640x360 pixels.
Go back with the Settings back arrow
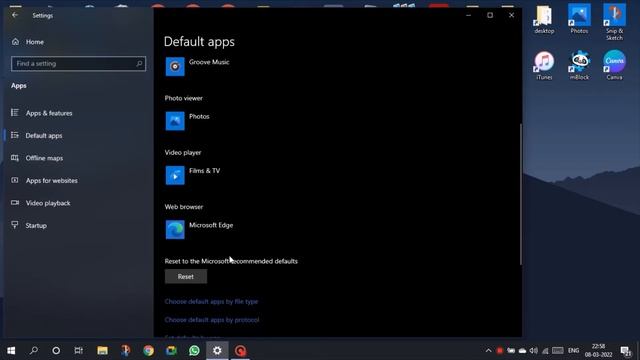click(15, 15)
